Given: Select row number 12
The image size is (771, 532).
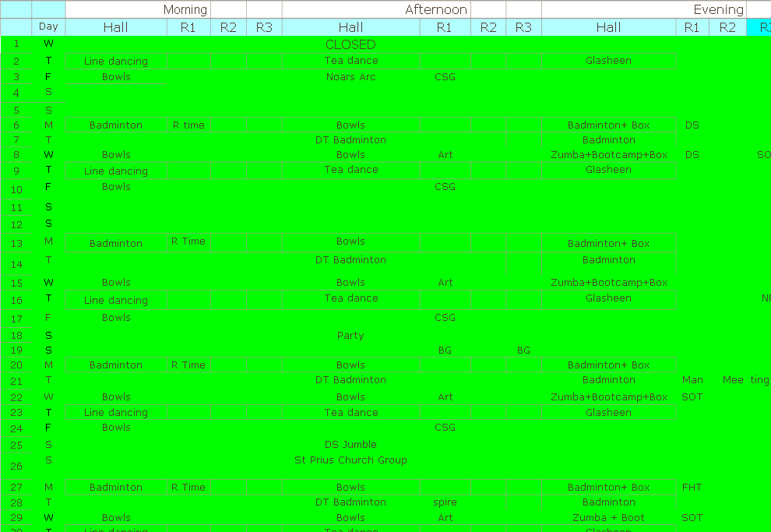Looking at the screenshot, I should click(x=16, y=224).
